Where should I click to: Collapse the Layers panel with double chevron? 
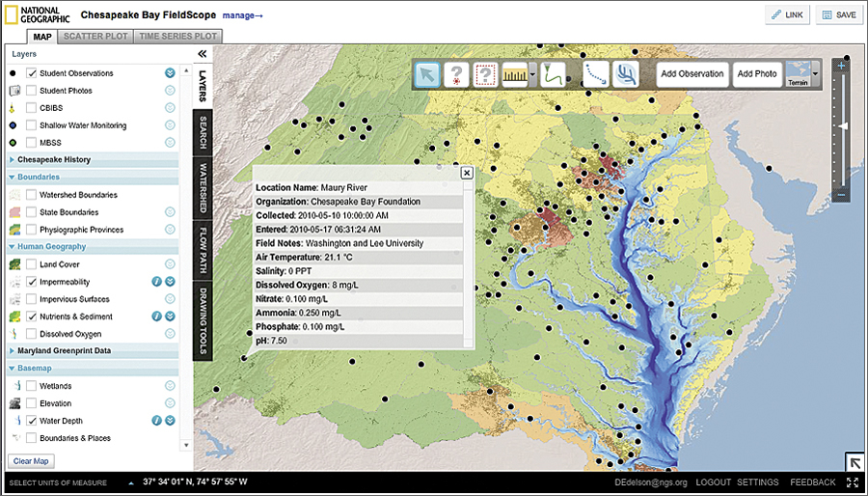click(x=203, y=54)
